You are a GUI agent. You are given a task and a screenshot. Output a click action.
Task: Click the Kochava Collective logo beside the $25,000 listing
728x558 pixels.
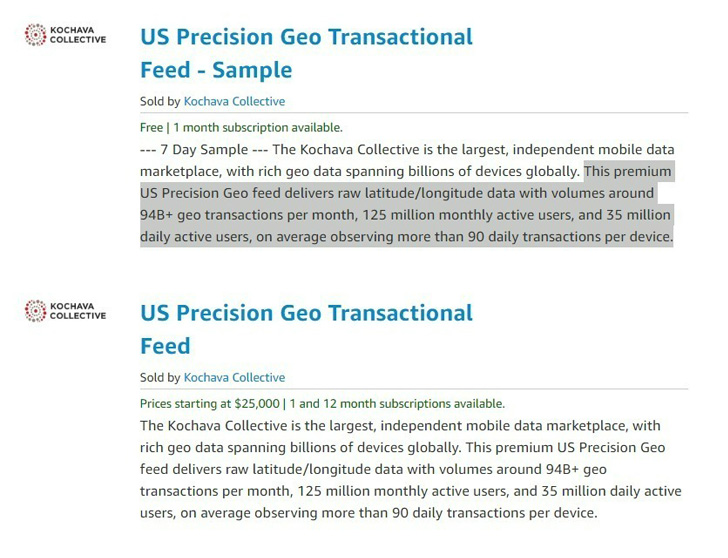coord(65,311)
